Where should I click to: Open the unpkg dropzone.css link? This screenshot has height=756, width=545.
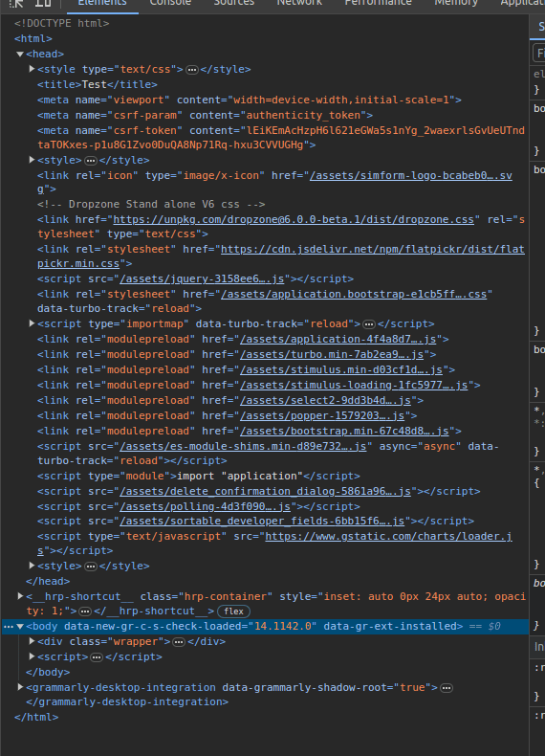click(294, 219)
